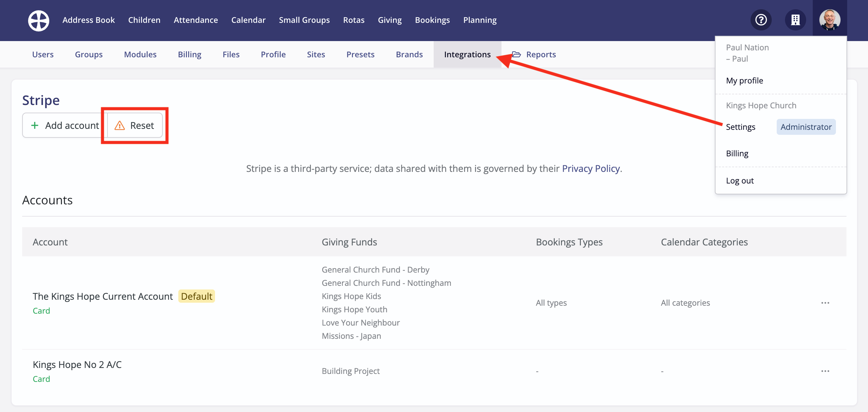Screen dimensions: 868x412
Task: Click the Reset button
Action: tap(135, 125)
